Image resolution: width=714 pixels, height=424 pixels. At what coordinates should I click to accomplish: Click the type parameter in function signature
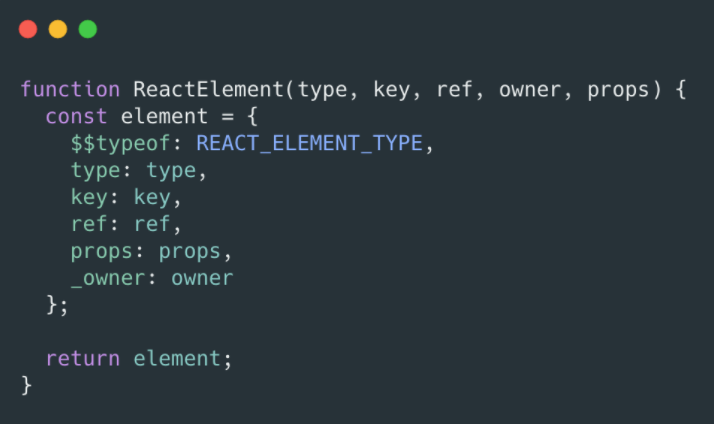click(x=322, y=89)
